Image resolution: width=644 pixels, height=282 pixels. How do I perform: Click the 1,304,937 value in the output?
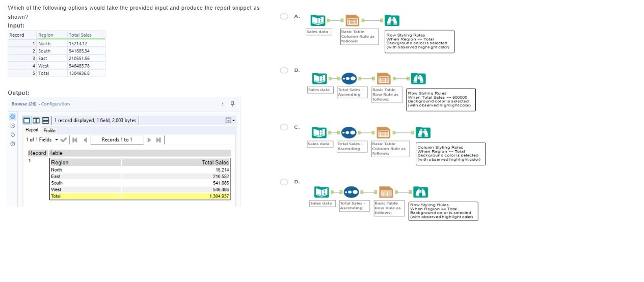point(219,196)
